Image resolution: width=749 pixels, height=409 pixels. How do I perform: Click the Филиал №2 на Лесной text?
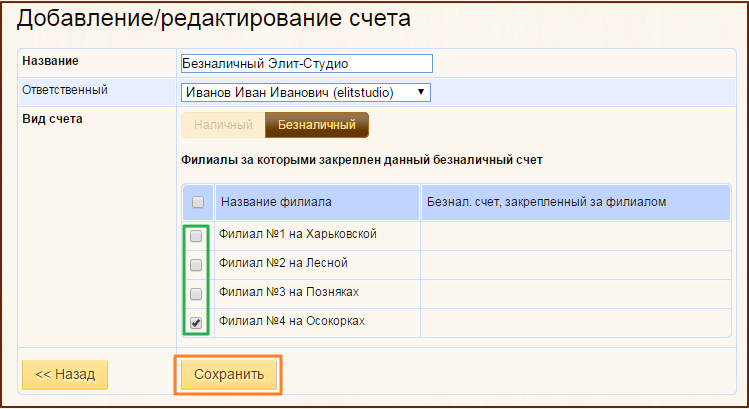[x=283, y=263]
